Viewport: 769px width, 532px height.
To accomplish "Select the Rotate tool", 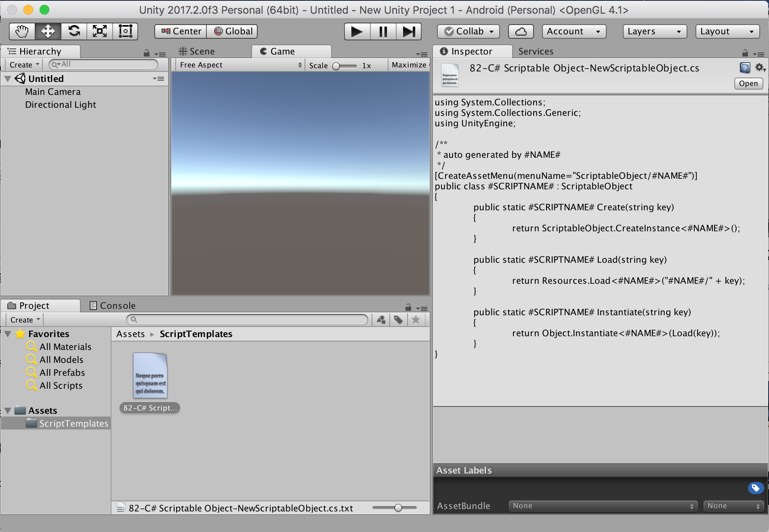I will pyautogui.click(x=74, y=31).
